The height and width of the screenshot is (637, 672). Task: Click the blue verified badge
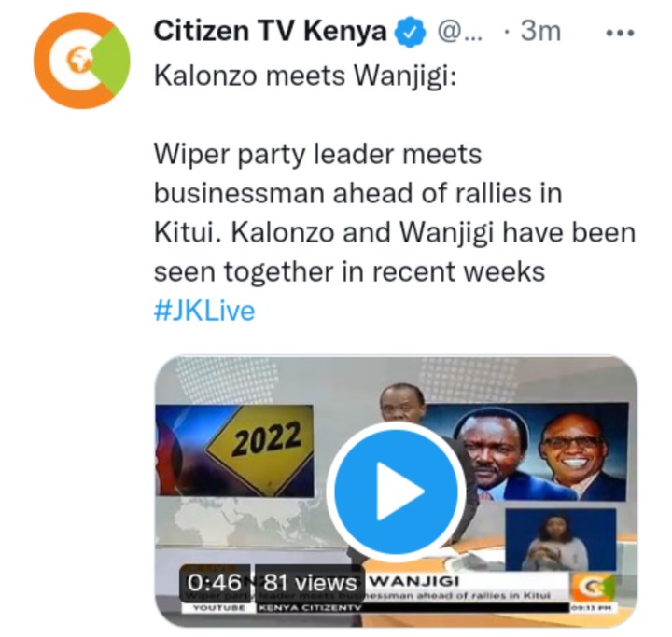[410, 32]
